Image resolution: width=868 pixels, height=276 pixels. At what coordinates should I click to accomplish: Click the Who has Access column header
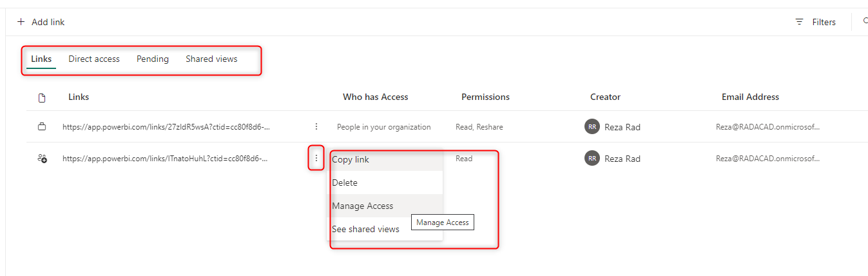tap(375, 97)
